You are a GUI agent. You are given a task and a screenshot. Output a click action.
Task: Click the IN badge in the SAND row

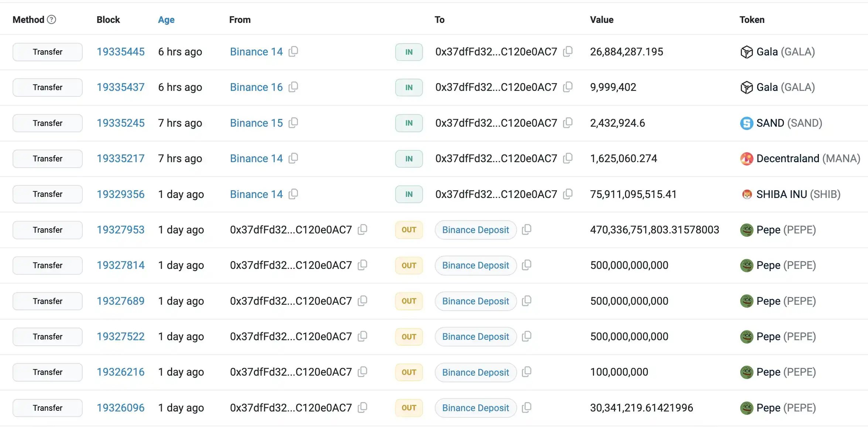pyautogui.click(x=409, y=123)
